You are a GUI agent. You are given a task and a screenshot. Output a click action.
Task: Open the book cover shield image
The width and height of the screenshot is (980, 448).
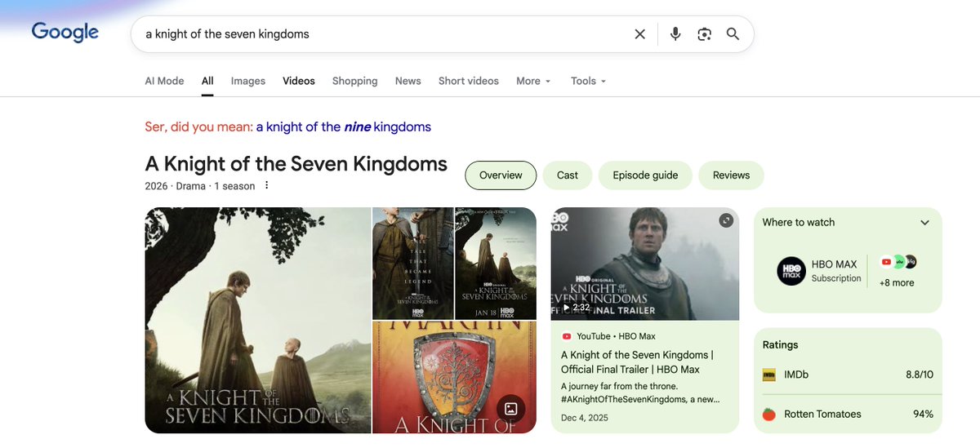pos(454,377)
